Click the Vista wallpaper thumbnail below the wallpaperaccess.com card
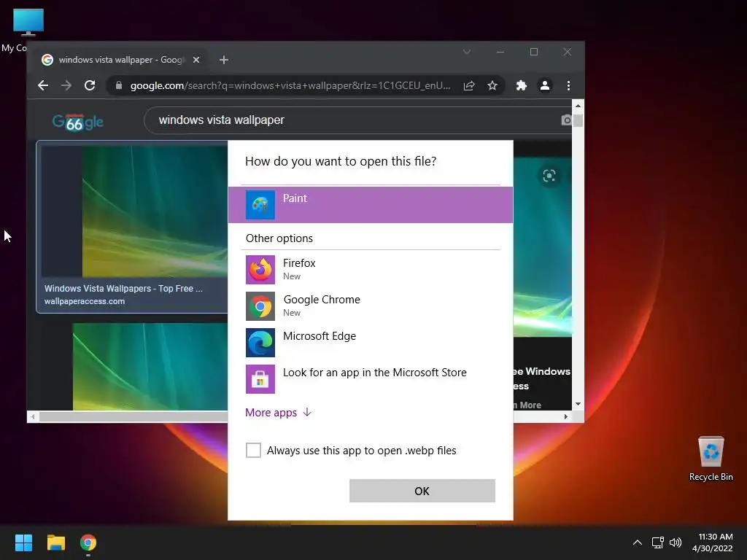The image size is (747, 560). (x=150, y=367)
